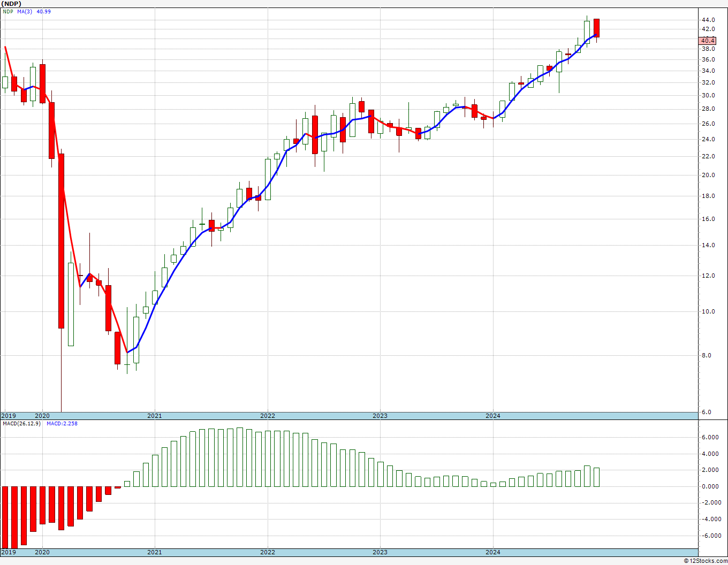This screenshot has height=565, width=728.
Task: Click 2020 on the price chart time axis
Action: point(42,416)
